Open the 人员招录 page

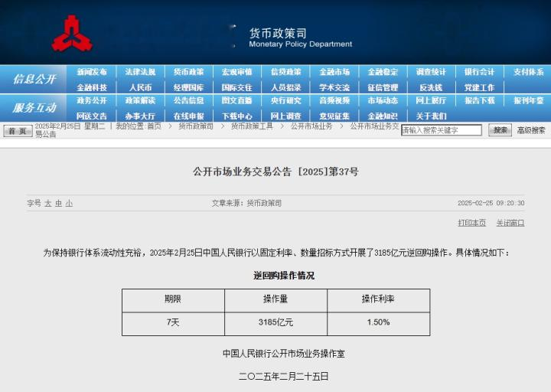click(285, 87)
